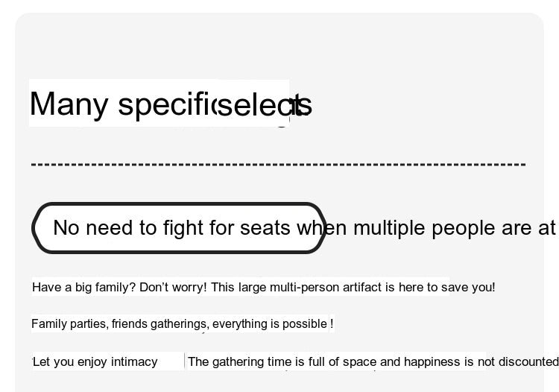Click "everything is possible !" text
Viewport: 559px width, 392px height.
pos(273,324)
